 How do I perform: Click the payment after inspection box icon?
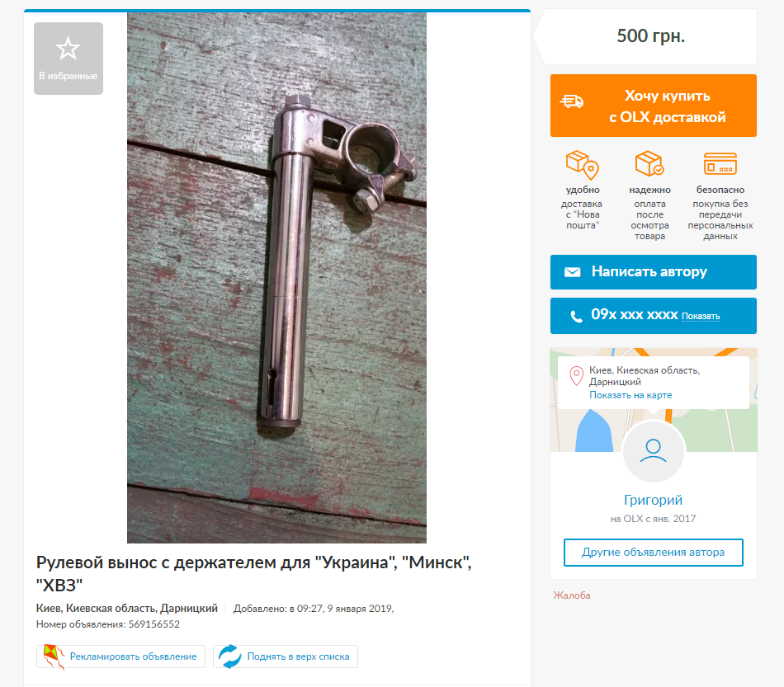[x=649, y=163]
